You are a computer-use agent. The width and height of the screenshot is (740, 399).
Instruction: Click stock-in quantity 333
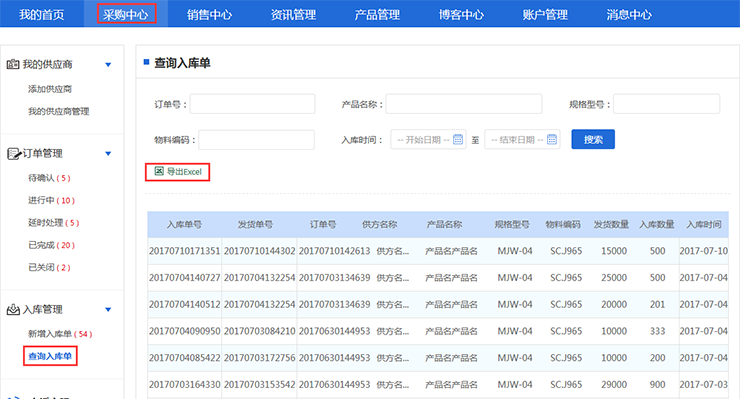point(657,331)
